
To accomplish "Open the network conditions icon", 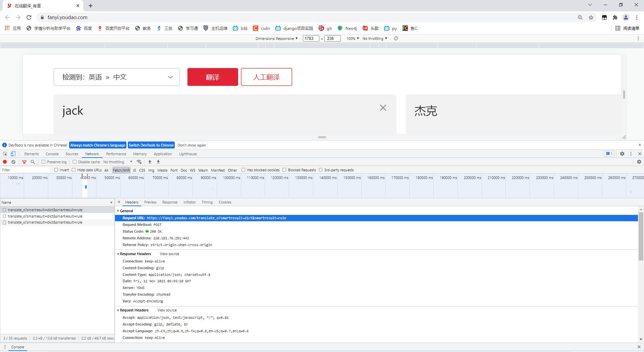I will click(x=139, y=162).
